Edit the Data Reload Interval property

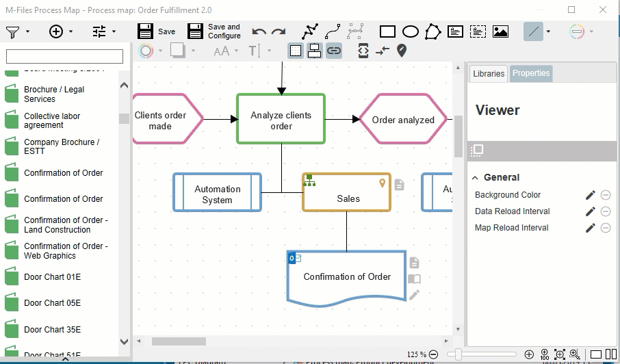(x=591, y=211)
